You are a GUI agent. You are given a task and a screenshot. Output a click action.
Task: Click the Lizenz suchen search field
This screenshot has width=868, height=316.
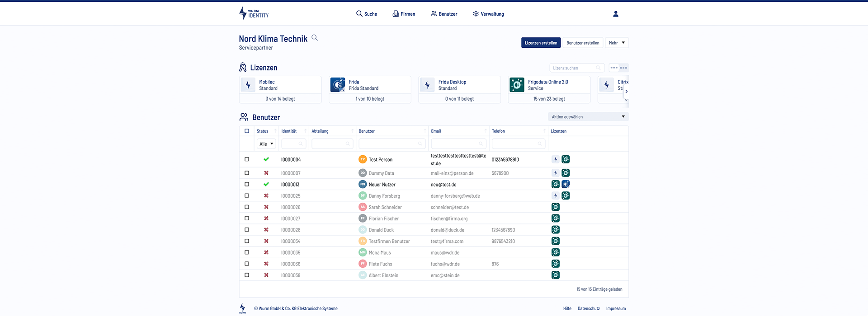pyautogui.click(x=574, y=68)
